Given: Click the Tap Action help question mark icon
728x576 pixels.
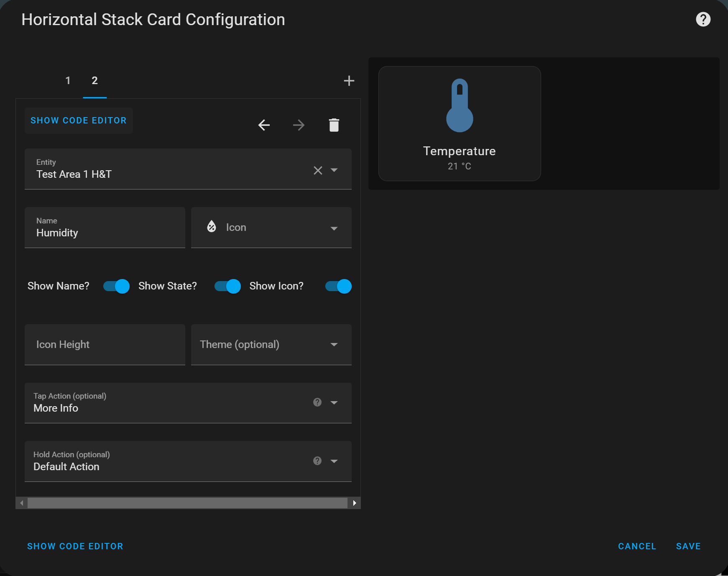Looking at the screenshot, I should [x=317, y=402].
